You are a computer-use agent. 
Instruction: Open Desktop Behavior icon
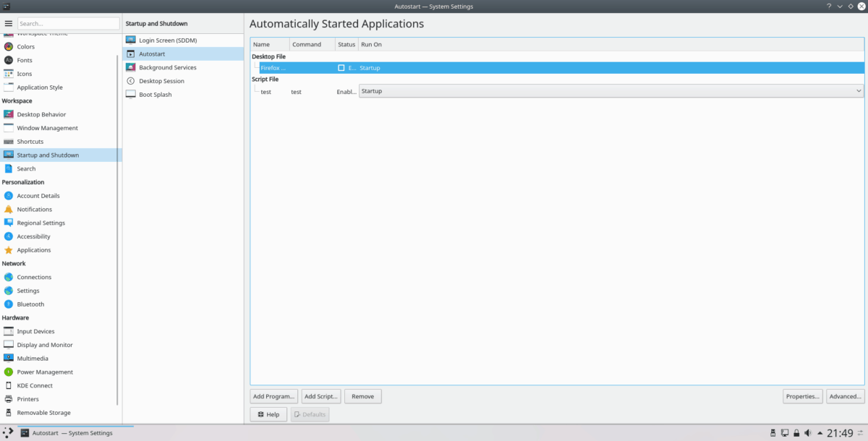[9, 114]
